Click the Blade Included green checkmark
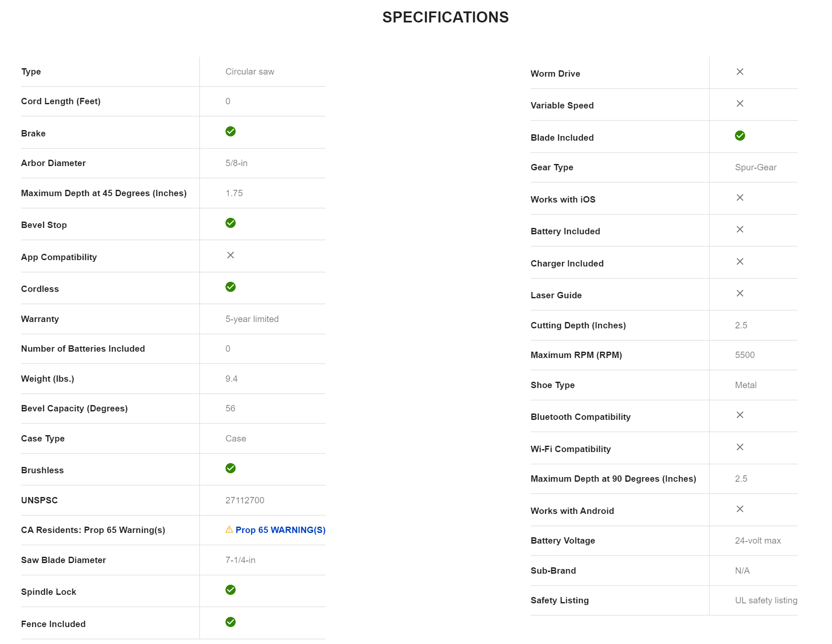This screenshot has width=832, height=644. tap(740, 136)
